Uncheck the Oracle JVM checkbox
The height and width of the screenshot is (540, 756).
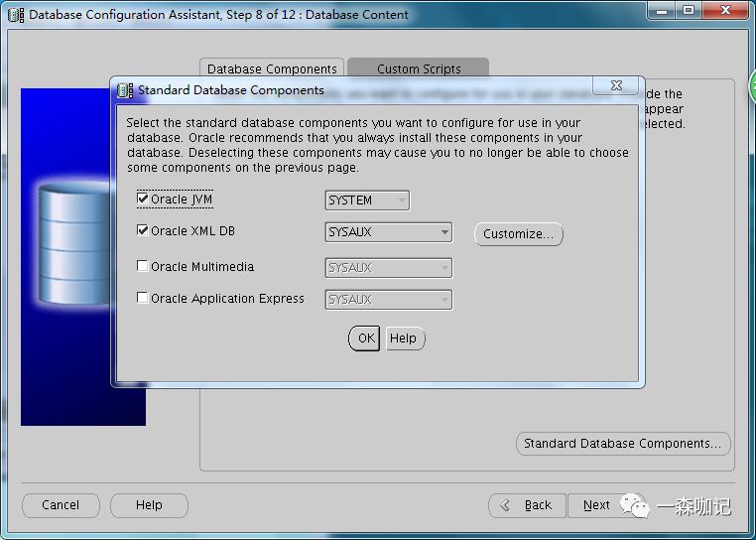tap(143, 199)
